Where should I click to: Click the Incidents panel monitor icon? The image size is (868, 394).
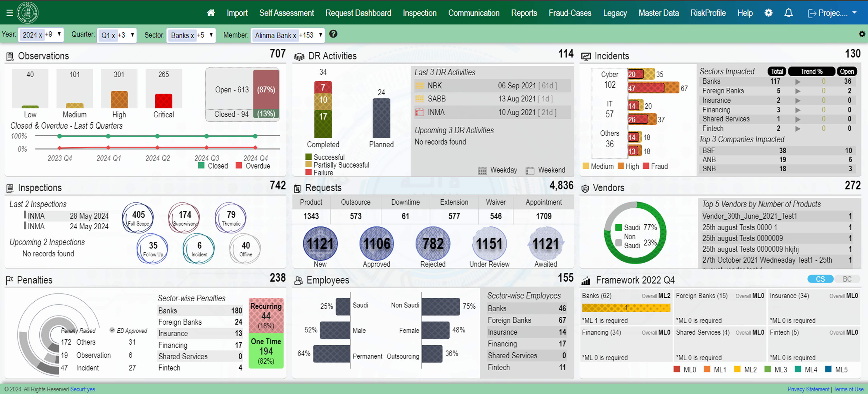pos(586,56)
